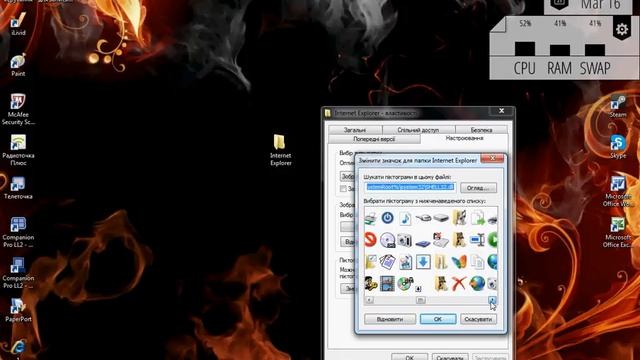Click the Steam desktop shortcut
Screen dimensions: 640x360
pyautogui.click(x=618, y=107)
